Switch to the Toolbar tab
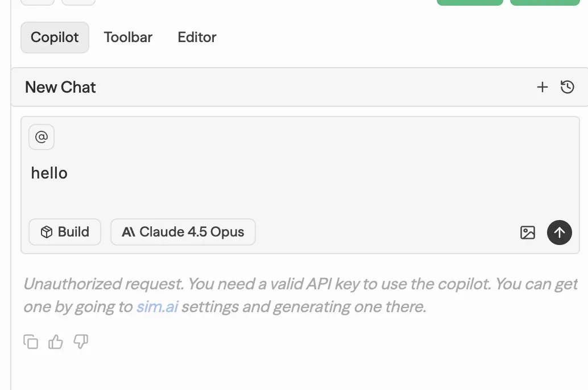588x390 pixels. [x=128, y=38]
